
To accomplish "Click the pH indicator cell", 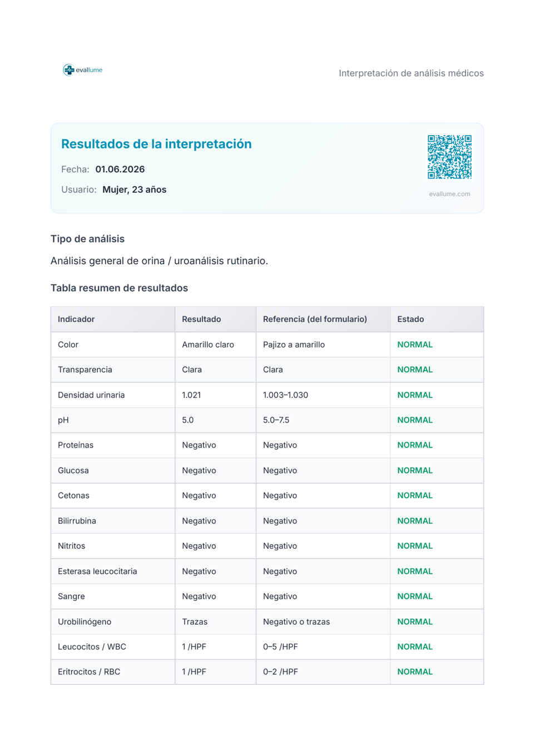I will tap(113, 420).
